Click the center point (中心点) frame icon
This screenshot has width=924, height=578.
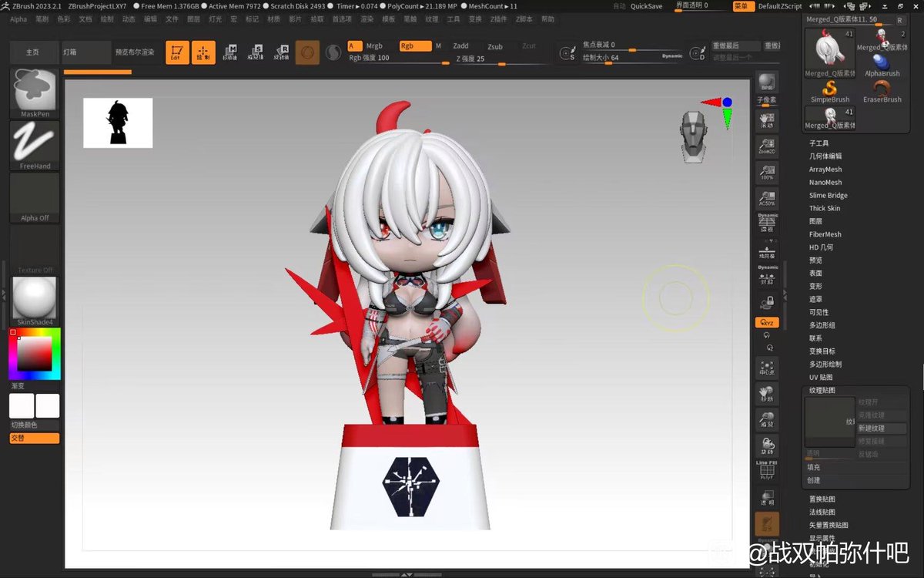[x=767, y=368]
